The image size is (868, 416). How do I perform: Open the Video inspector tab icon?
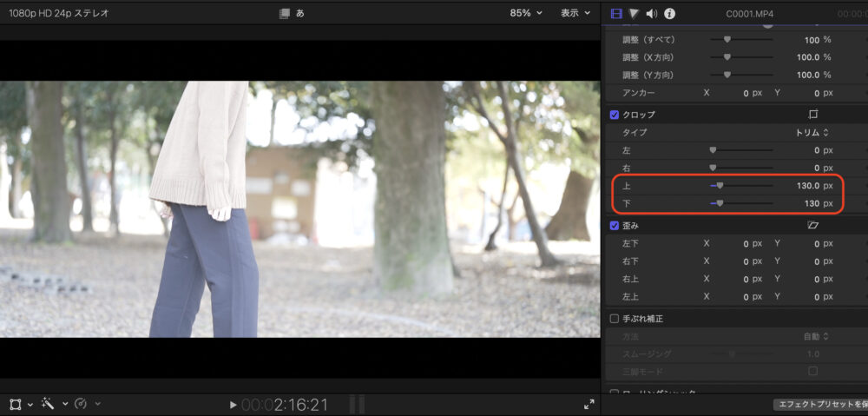617,13
